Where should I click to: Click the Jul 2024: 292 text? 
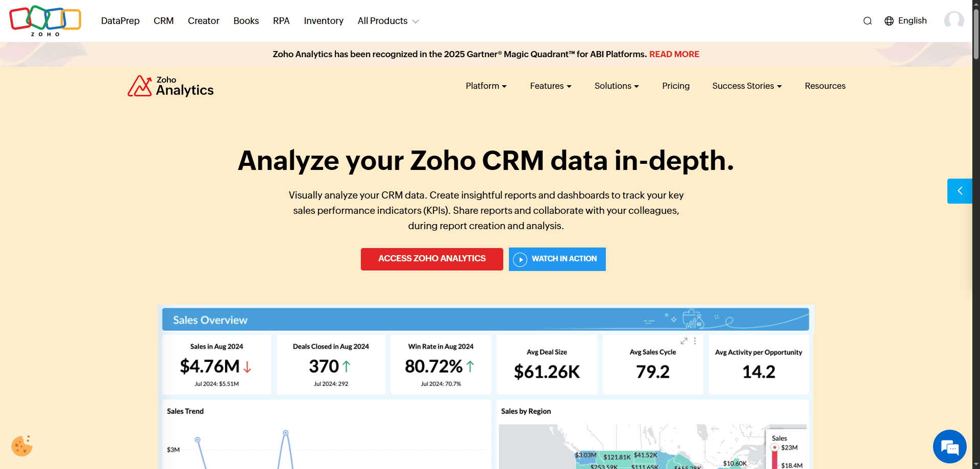pos(331,384)
